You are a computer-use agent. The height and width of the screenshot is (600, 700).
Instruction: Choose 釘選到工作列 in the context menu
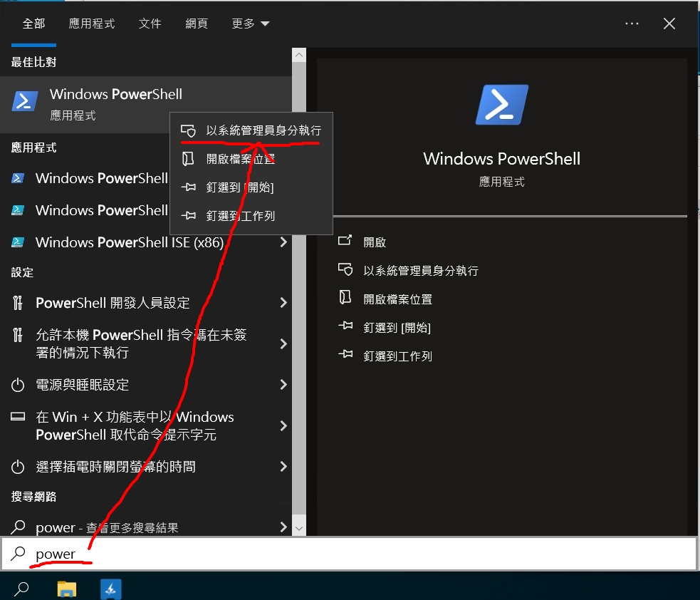coord(251,216)
